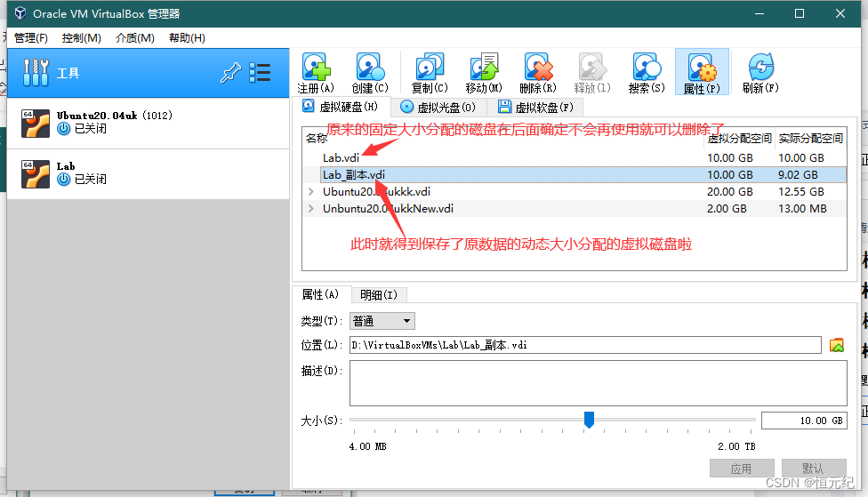This screenshot has width=868, height=497.
Task: Click the Lab powered-off status icon
Action: 64,180
